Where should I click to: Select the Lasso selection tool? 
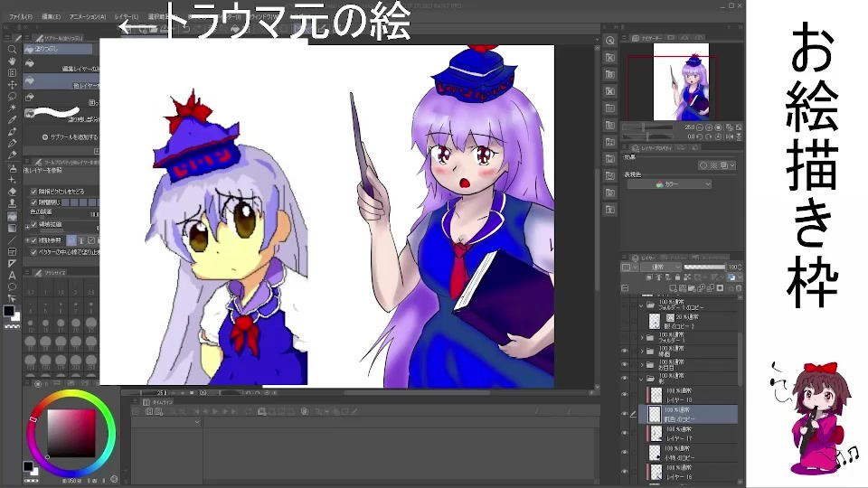pyautogui.click(x=12, y=97)
